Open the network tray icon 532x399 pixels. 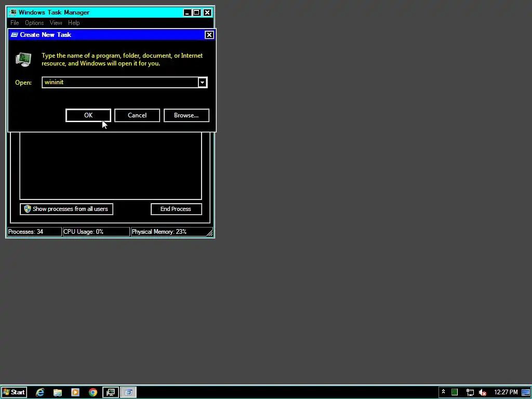pyautogui.click(x=470, y=393)
